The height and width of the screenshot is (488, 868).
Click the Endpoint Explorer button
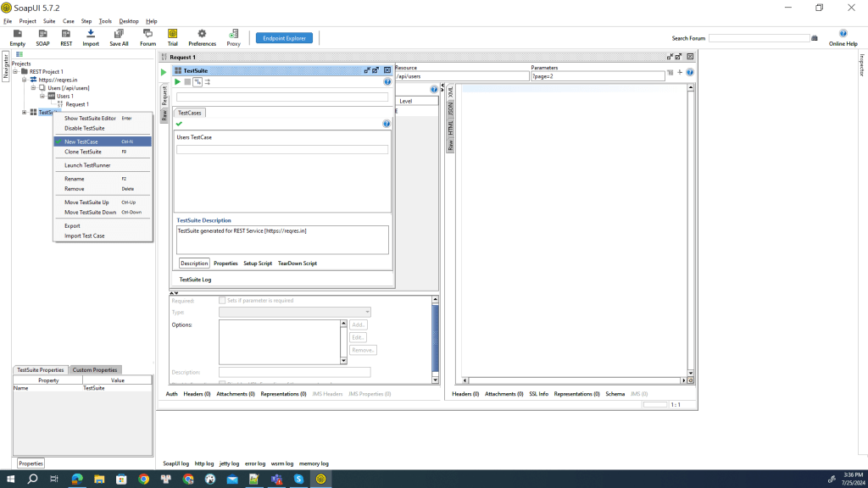[285, 38]
